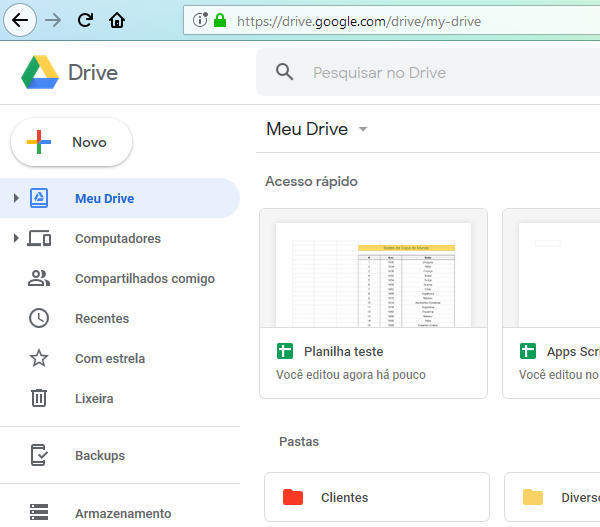Reload the page with the refresh icon
This screenshot has height=527, width=600.
pyautogui.click(x=85, y=20)
